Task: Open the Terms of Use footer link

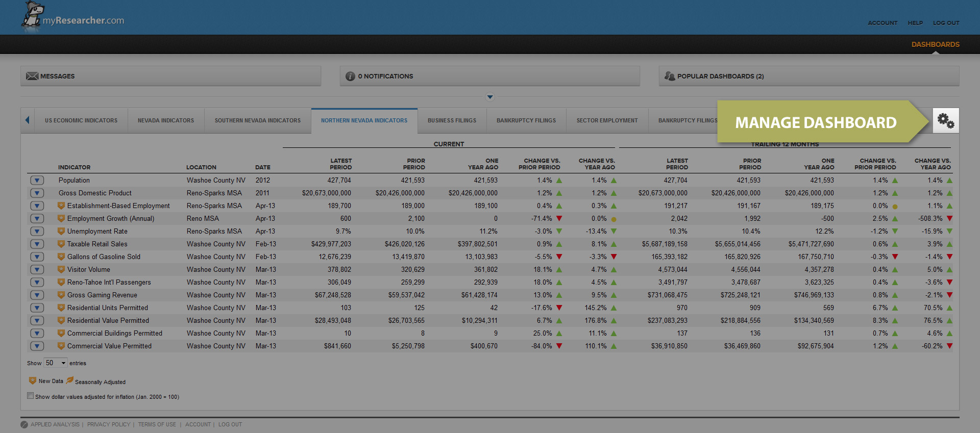Action: point(157,424)
